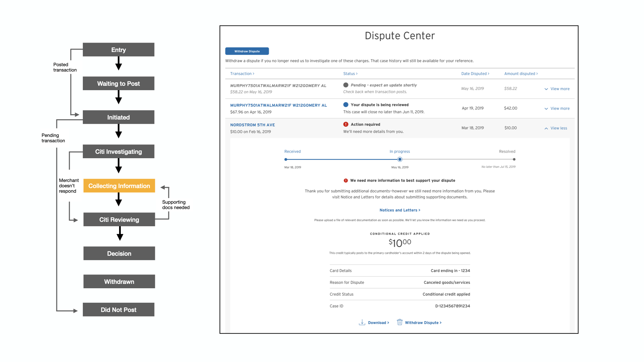Click gray Pending status dot icon
The height and width of the screenshot is (362, 644).
pyautogui.click(x=346, y=85)
